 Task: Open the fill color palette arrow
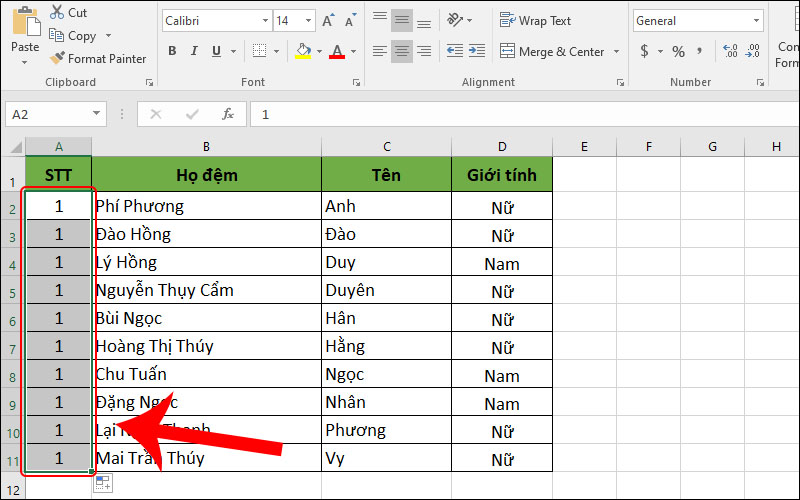[x=319, y=51]
